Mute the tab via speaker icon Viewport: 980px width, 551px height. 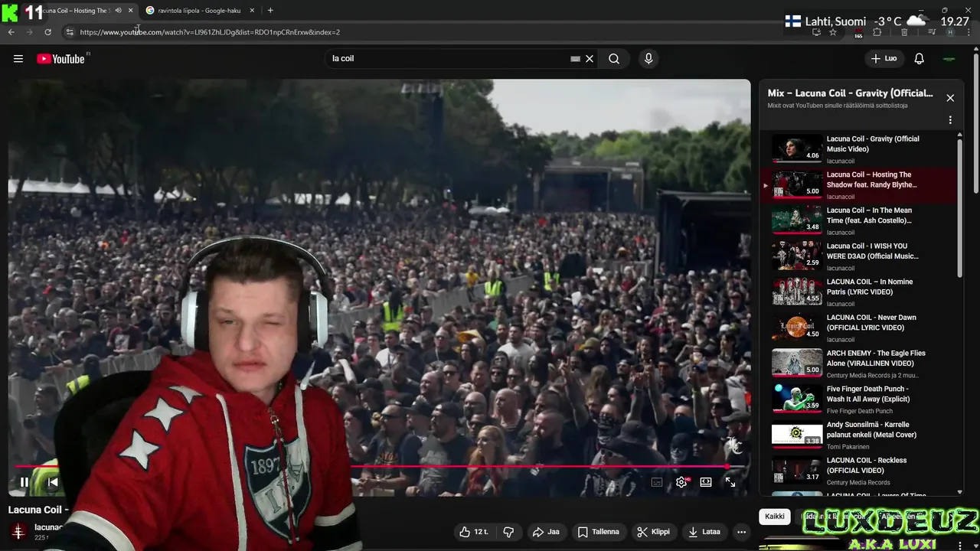tap(118, 11)
